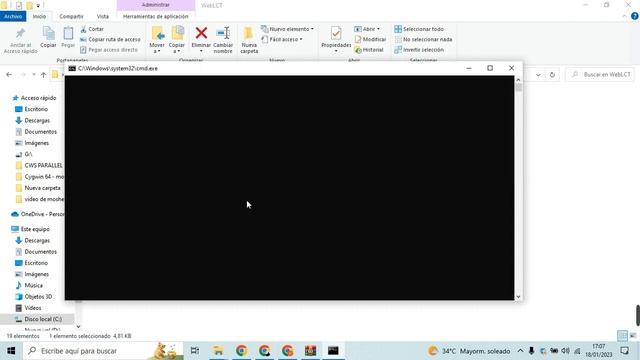
Task: Click cmd window scrollbar up arrow
Action: click(518, 80)
